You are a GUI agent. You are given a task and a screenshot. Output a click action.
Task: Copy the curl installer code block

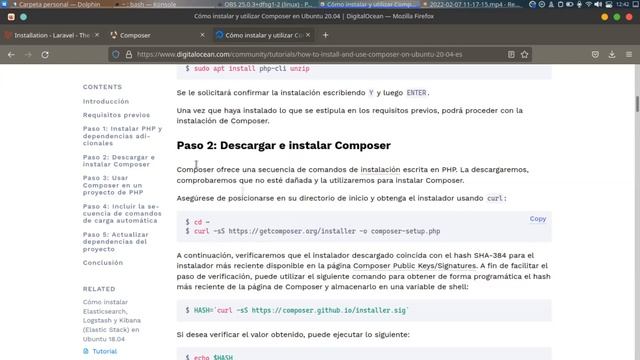point(538,219)
